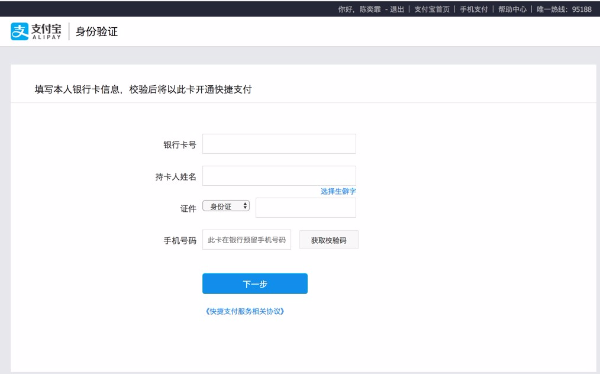Open the 快捷支付服务相关协议 agreement link

(x=245, y=311)
